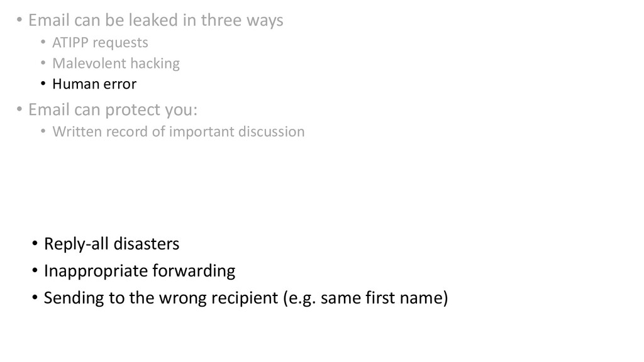644x362 pixels.
Task: Select the 'Inappropriate forwarding' text
Action: tap(140, 271)
